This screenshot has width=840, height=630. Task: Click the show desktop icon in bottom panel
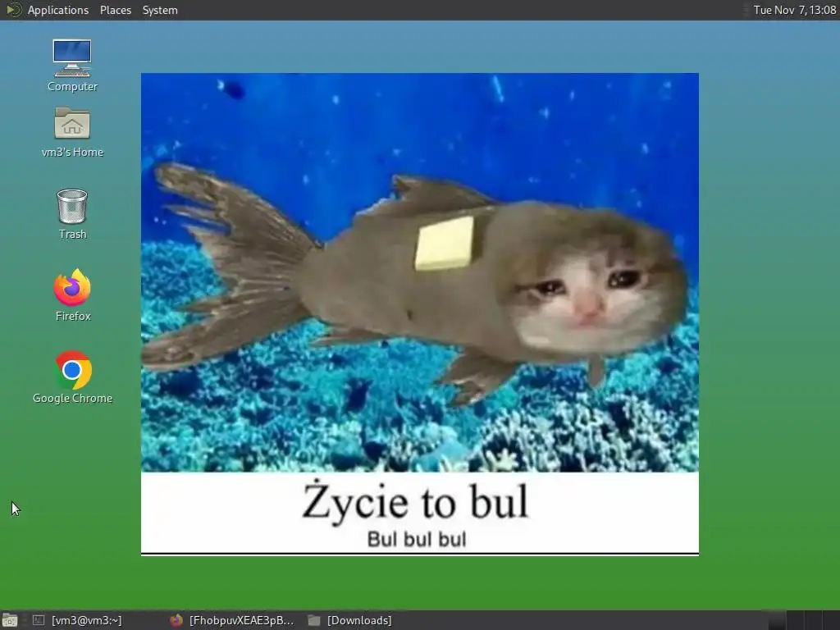[x=10, y=620]
